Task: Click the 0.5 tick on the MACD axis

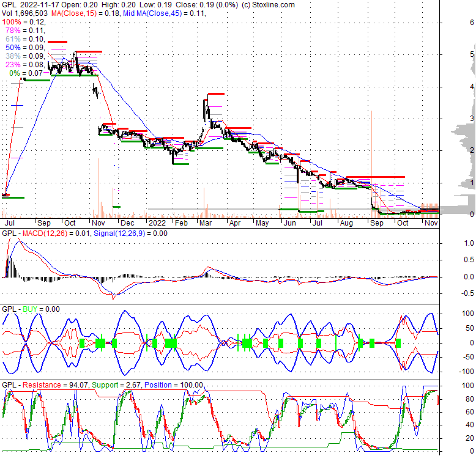Action: click(x=469, y=260)
